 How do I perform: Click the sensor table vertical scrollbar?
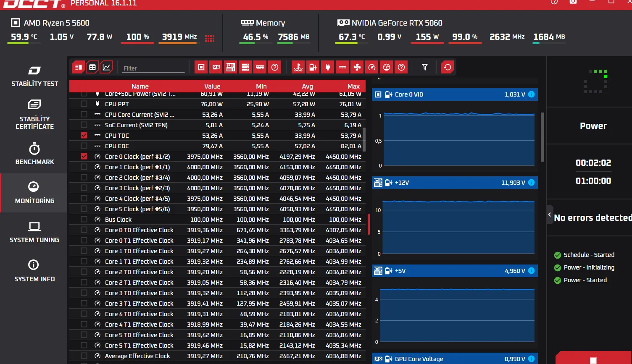coord(364,139)
